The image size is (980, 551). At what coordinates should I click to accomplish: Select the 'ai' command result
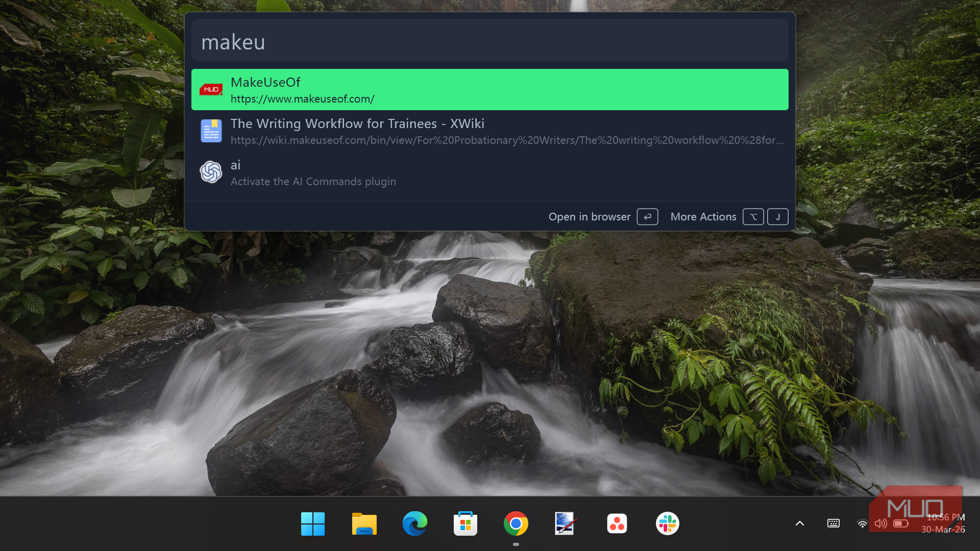pos(489,172)
